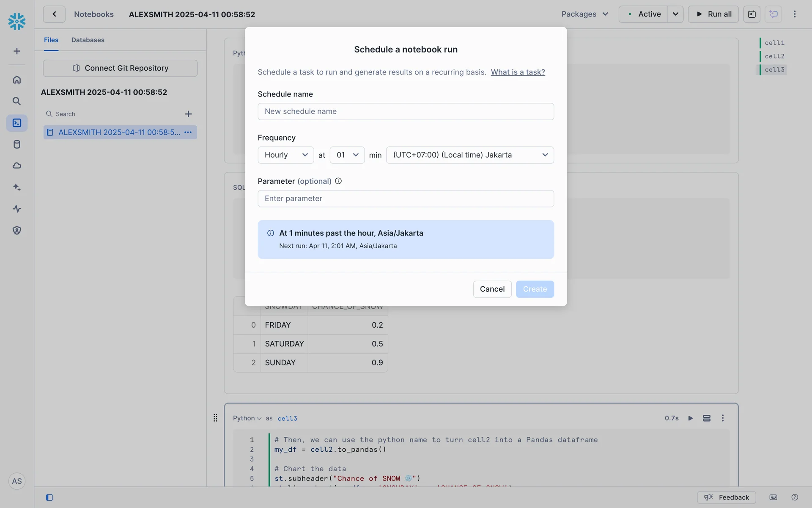Image resolution: width=812 pixels, height=508 pixels.
Task: Click the Cancel button
Action: 492,289
